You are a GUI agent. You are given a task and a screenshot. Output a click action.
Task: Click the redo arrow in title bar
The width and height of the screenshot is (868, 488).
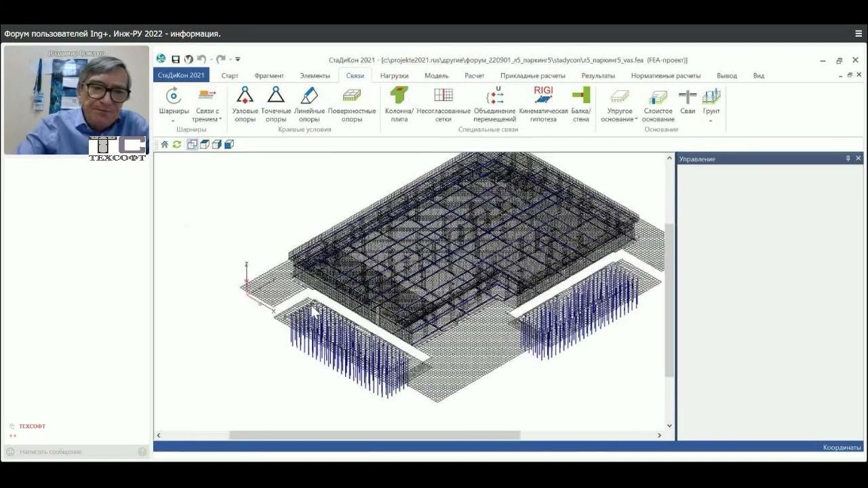[220, 60]
